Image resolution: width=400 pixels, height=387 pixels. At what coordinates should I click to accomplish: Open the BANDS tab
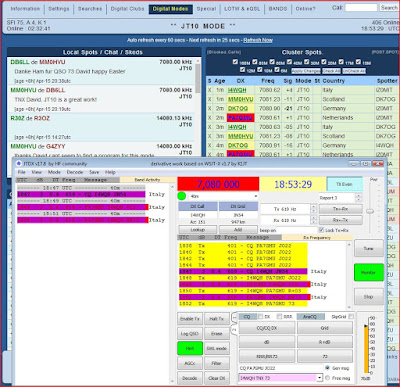tap(278, 9)
